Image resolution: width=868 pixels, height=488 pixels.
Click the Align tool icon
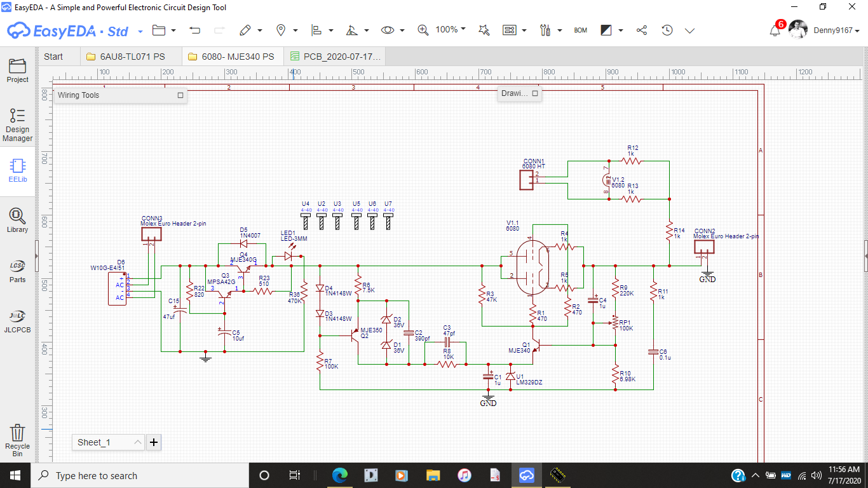click(316, 30)
